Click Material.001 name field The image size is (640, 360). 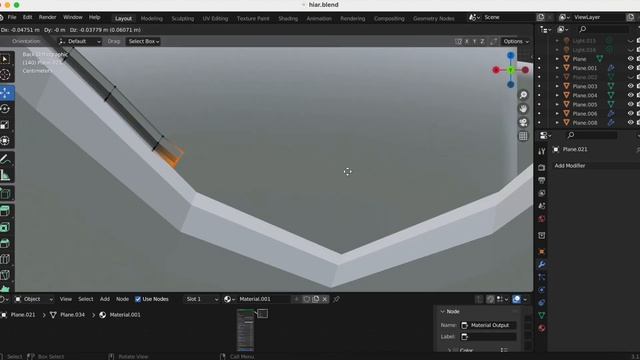coord(263,299)
